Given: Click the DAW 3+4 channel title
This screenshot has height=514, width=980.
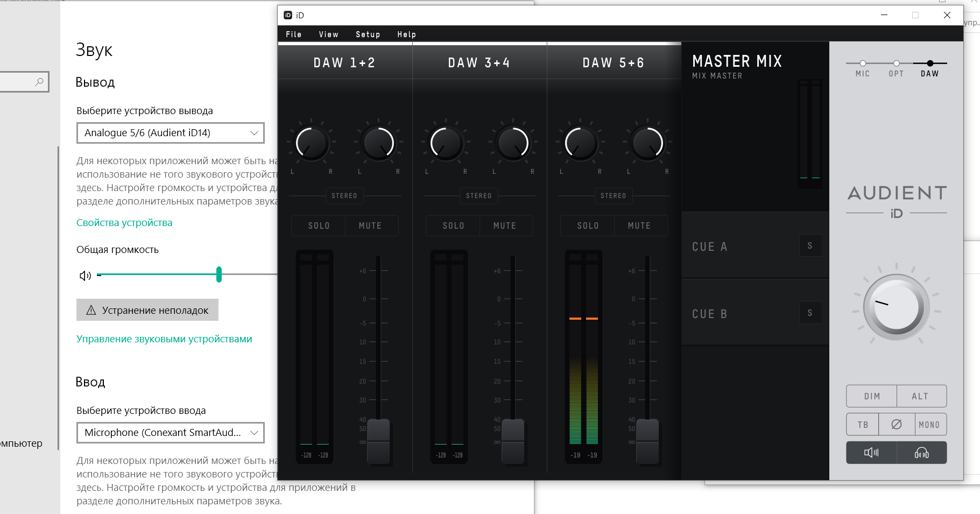Looking at the screenshot, I should [479, 63].
